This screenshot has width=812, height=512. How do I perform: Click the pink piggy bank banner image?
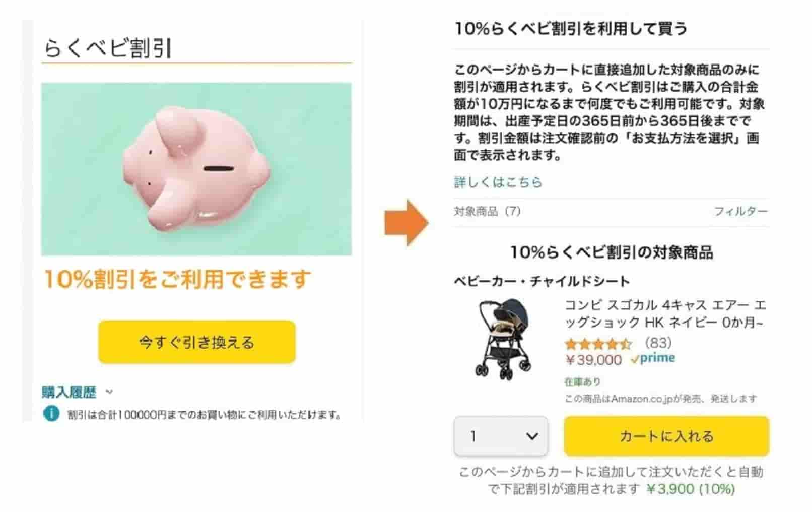[196, 169]
